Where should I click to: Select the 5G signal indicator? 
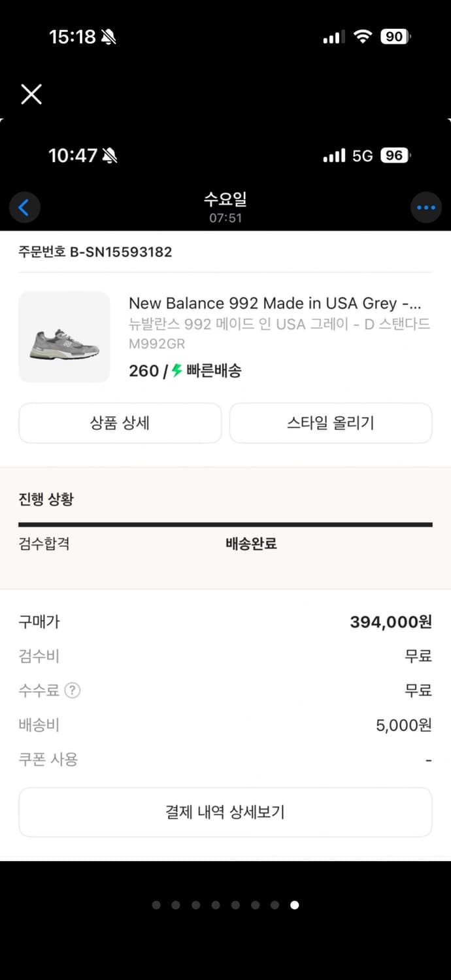(363, 155)
